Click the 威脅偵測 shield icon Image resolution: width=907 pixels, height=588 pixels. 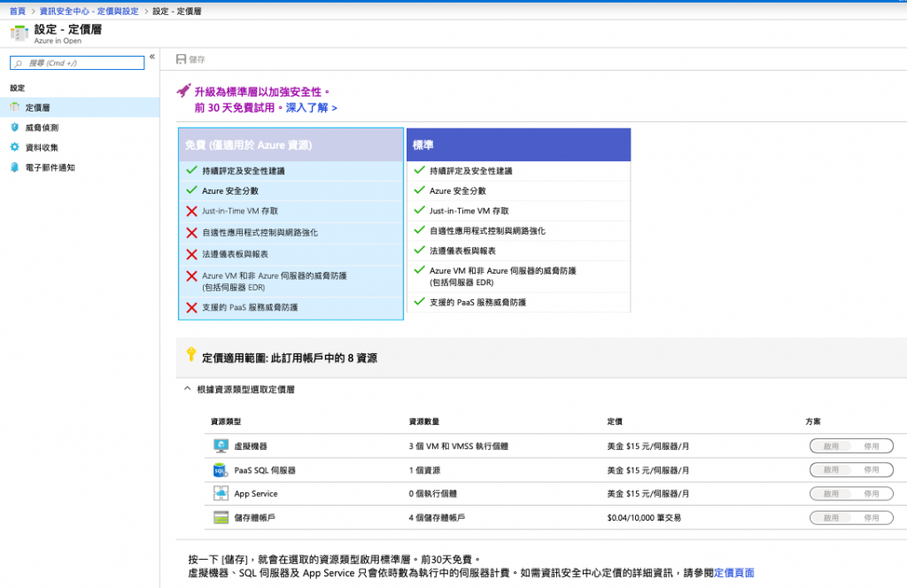(x=14, y=128)
